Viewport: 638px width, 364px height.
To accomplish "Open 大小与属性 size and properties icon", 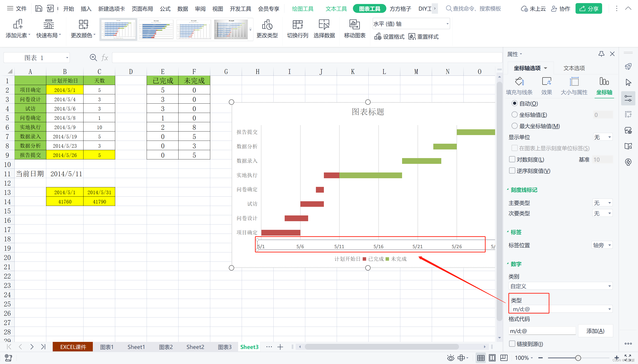I will coord(574,82).
